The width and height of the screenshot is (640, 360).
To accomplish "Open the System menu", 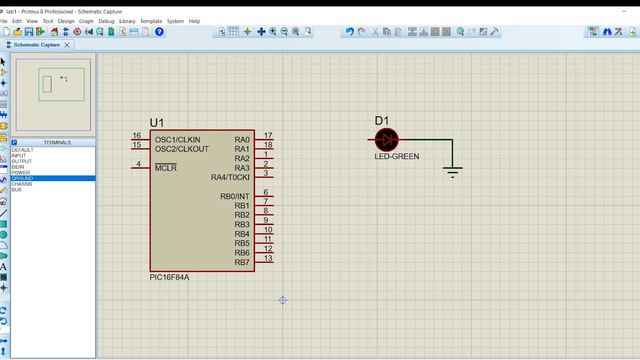I will [175, 21].
